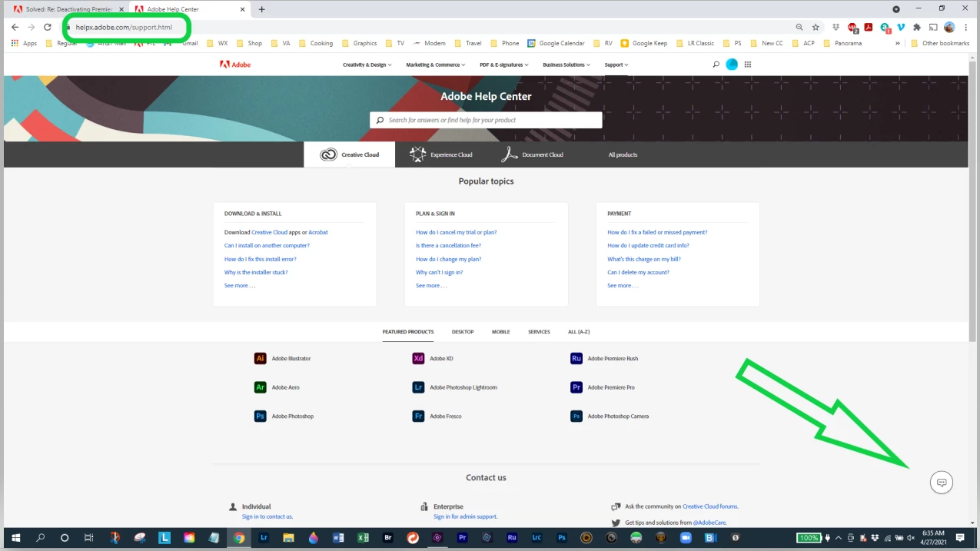Open Premiere Pro from the taskbar
The height and width of the screenshot is (551, 980).
462,538
